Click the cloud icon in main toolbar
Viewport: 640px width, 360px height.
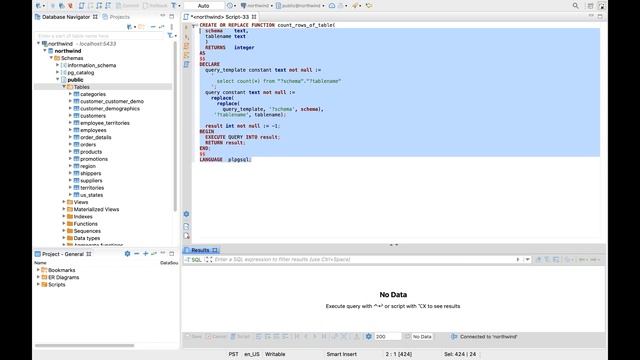tap(332, 6)
